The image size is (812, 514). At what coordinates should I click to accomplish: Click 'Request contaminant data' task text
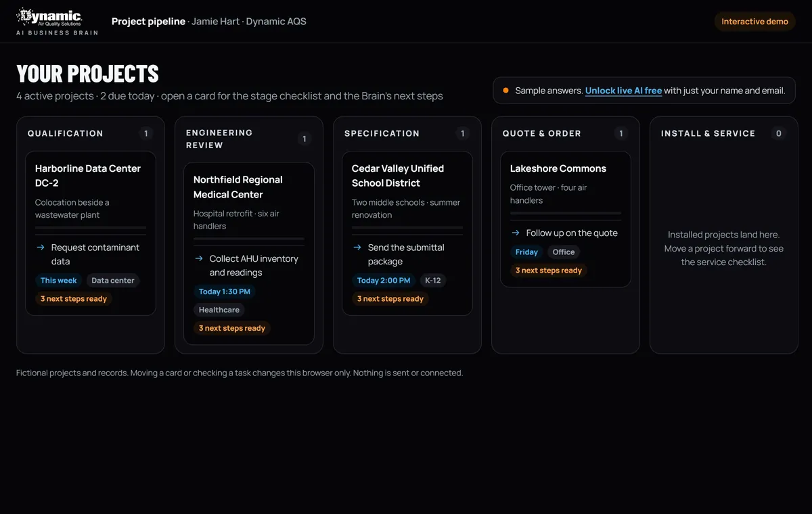(x=95, y=254)
